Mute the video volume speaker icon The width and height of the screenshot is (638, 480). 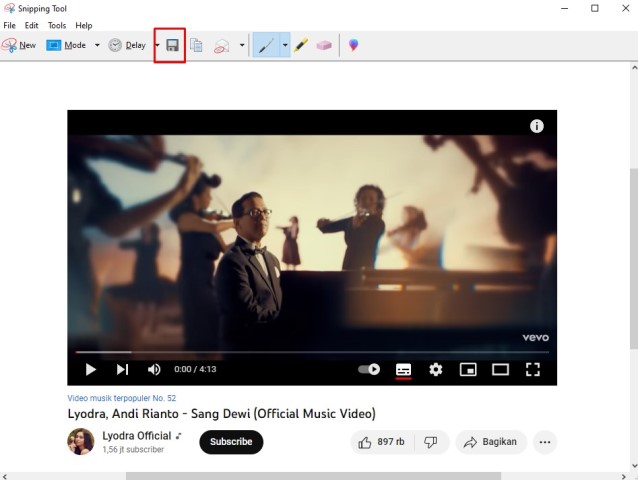[x=154, y=369]
